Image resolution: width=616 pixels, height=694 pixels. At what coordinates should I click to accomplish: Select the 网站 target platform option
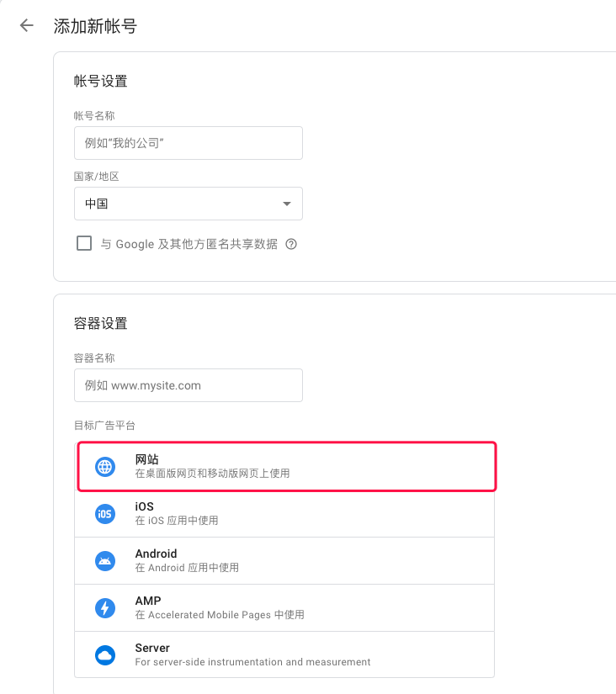pos(286,467)
